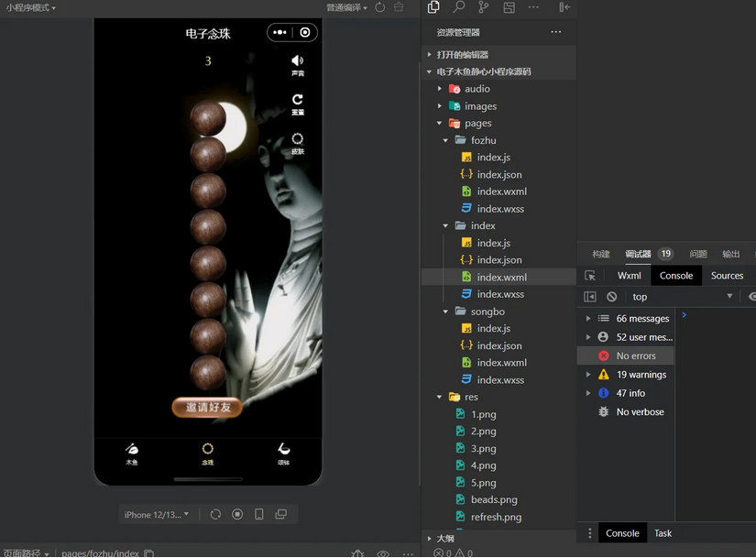Tap the 邀请好友 invite friends button
This screenshot has width=756, height=558.
[x=208, y=408]
